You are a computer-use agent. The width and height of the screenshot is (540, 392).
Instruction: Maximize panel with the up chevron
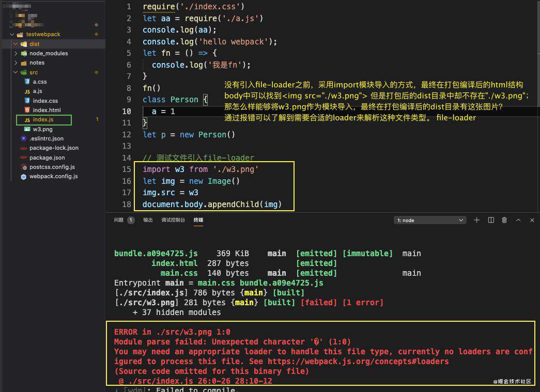click(518, 220)
